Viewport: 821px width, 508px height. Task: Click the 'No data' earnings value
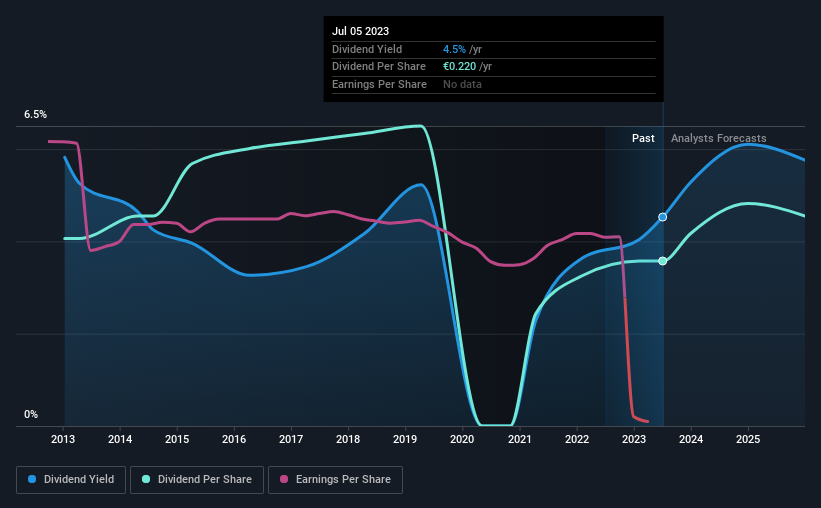[x=462, y=84]
